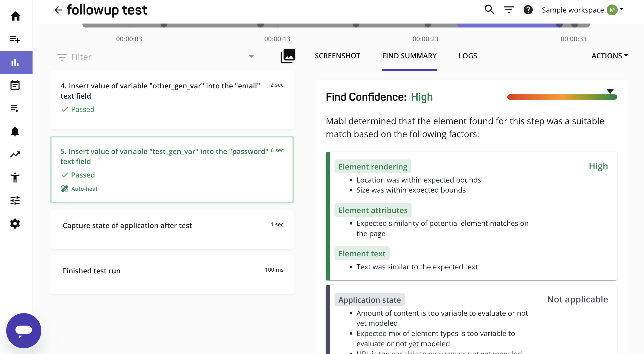The height and width of the screenshot is (354, 644).
Task: Open the results bar chart icon
Action: [x=15, y=62]
